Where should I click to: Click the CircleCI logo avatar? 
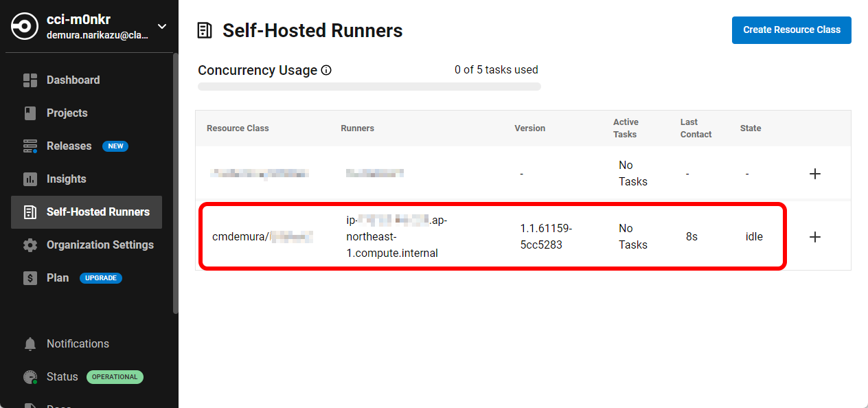pyautogui.click(x=23, y=26)
